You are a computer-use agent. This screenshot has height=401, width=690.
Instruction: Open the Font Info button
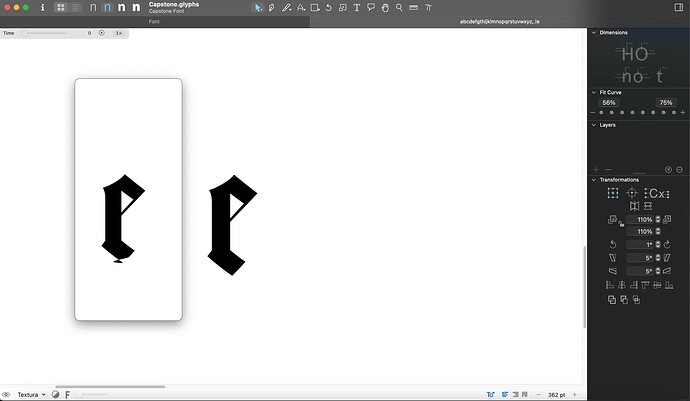[x=42, y=8]
